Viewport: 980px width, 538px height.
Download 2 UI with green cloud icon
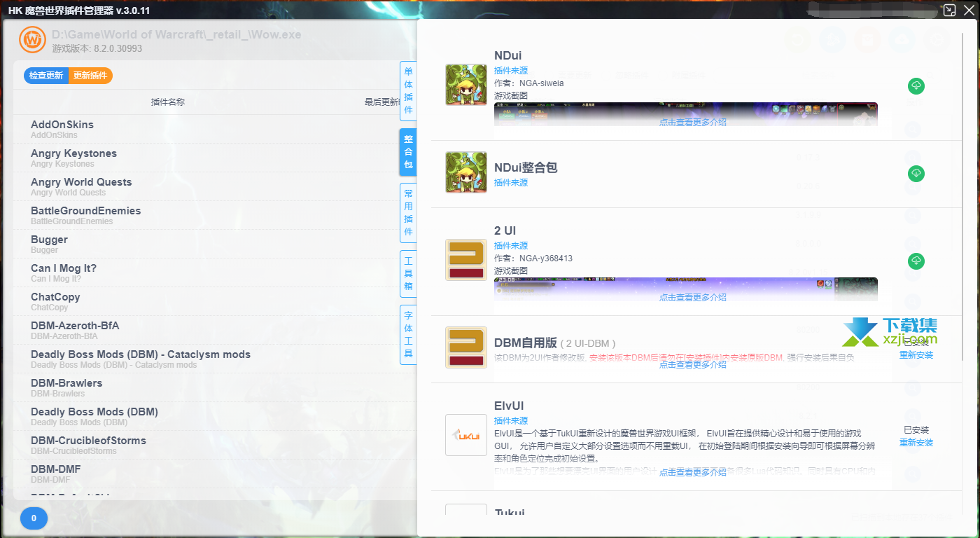point(916,261)
